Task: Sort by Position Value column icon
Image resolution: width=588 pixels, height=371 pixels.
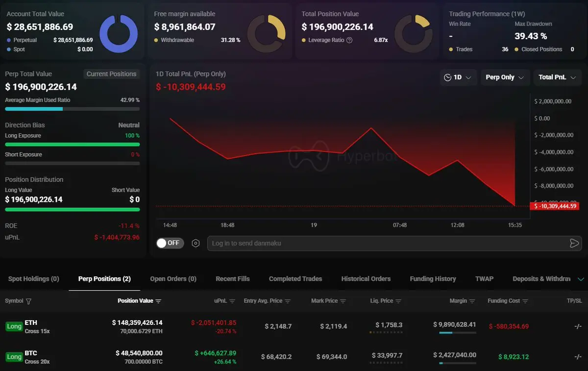Action: click(158, 301)
